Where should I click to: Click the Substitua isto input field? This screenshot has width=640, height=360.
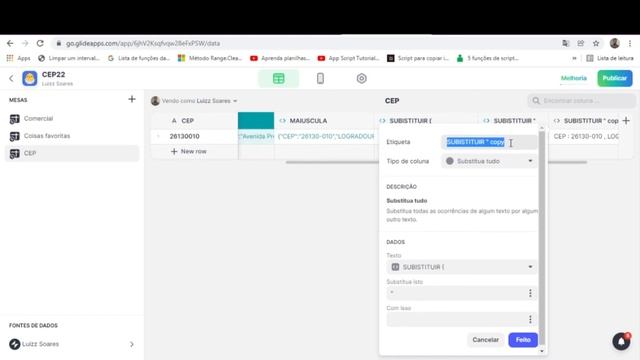point(456,293)
